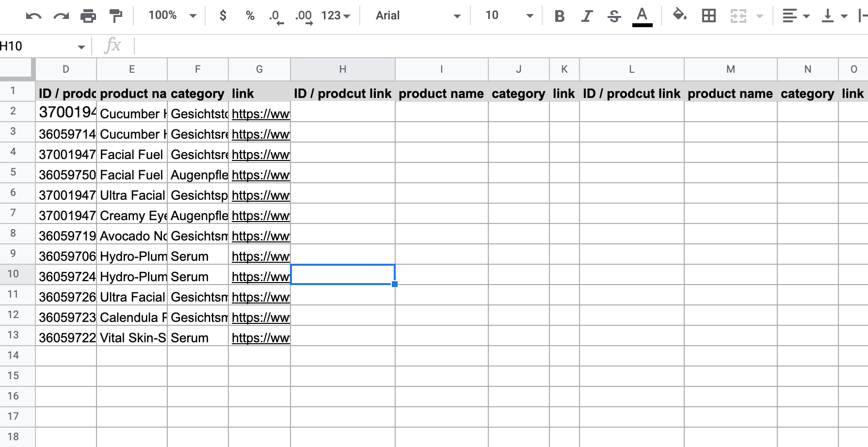Open the link in row 13
868x447 pixels.
[x=261, y=338]
